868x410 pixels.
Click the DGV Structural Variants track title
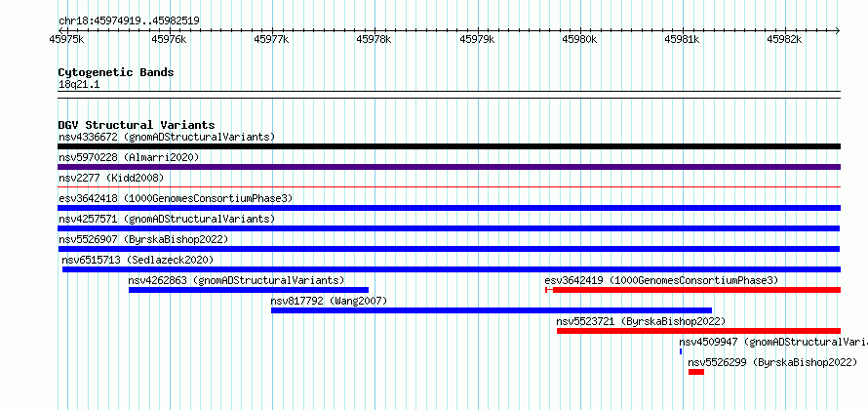click(x=137, y=125)
